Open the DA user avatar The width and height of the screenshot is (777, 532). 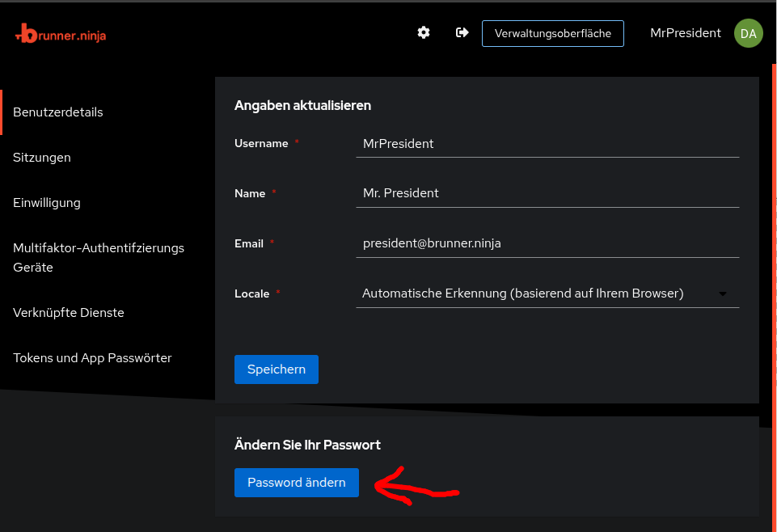748,33
